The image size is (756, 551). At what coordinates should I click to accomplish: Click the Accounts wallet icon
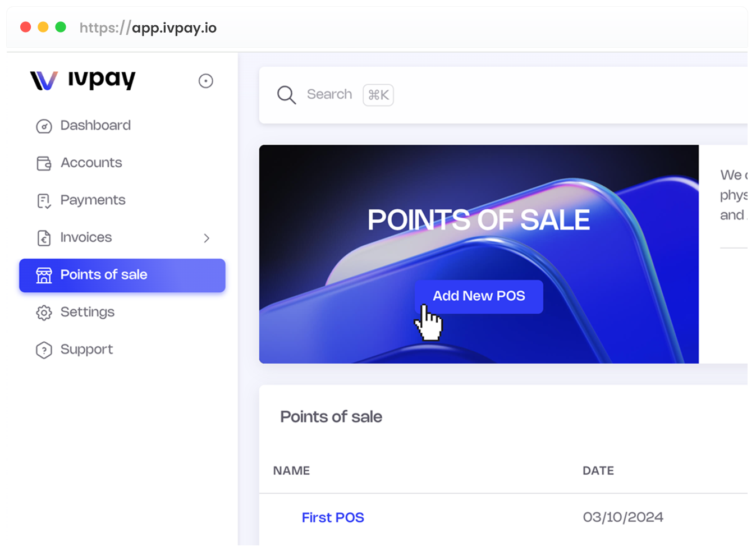pyautogui.click(x=44, y=163)
